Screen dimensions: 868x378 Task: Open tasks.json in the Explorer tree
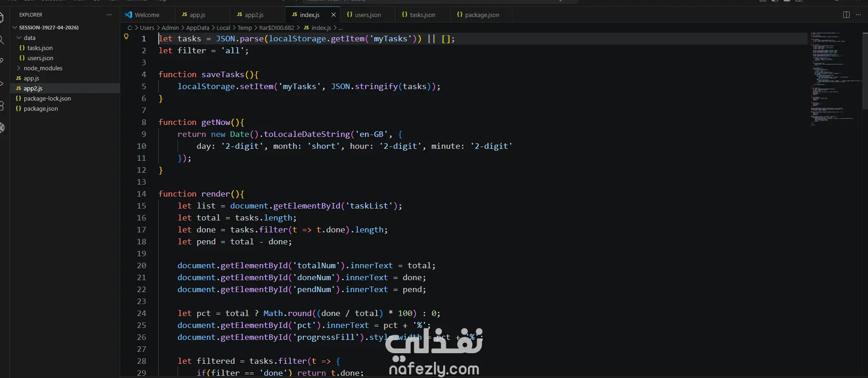(x=40, y=48)
